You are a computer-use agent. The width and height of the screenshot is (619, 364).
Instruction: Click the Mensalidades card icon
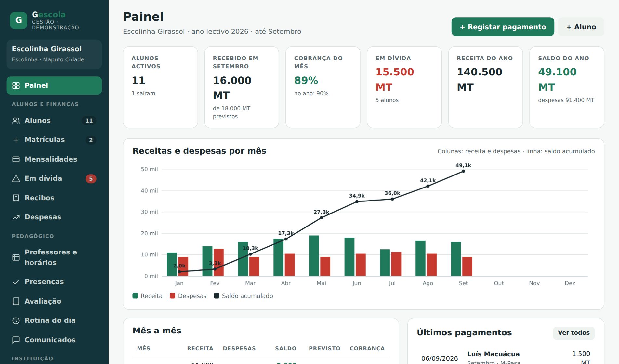tap(16, 159)
